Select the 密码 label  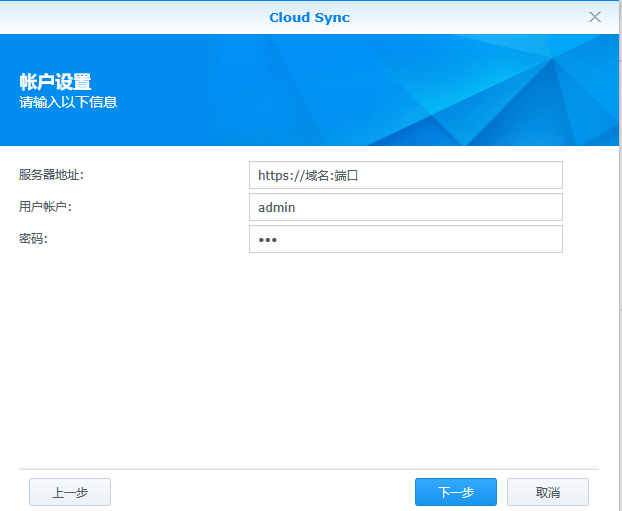(x=33, y=239)
